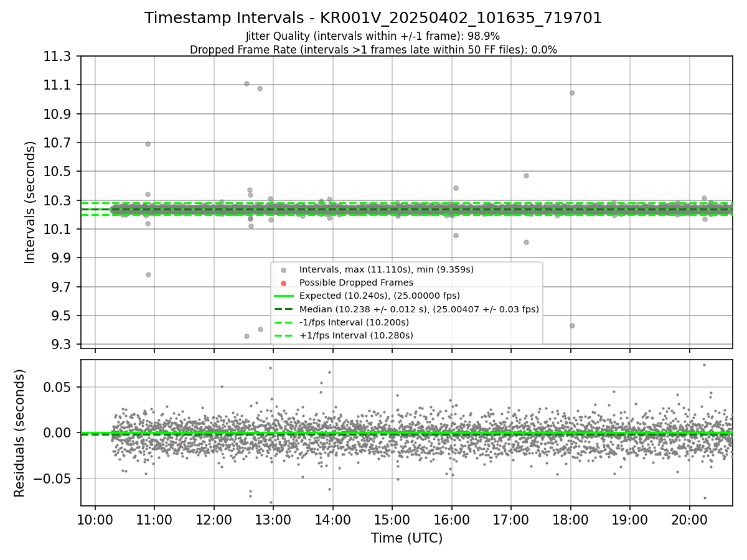Click the legend entry '+1/fps Interval (10.280s)'
Screen dimensions: 747x560
pos(356,335)
